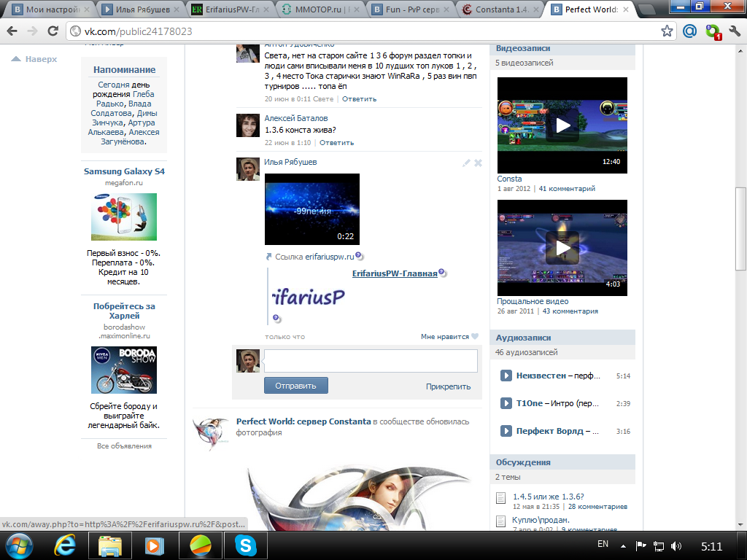Click the Наверх scroll-to-top link
The image size is (747, 560).
(34, 59)
